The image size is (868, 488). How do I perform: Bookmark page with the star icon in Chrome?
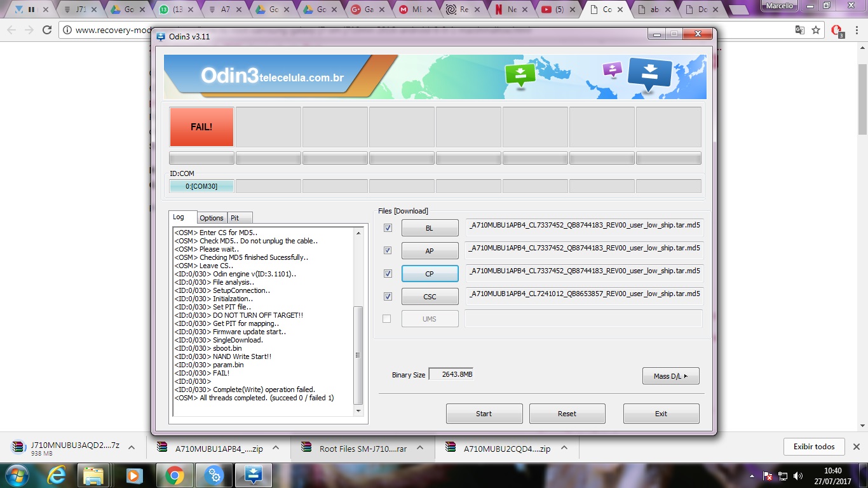point(816,30)
